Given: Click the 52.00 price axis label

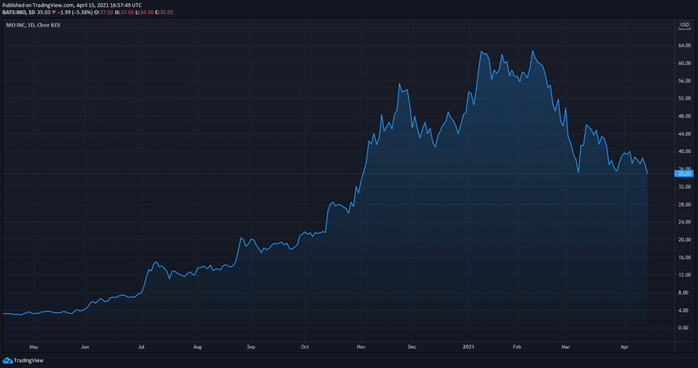Looking at the screenshot, I should (x=685, y=98).
